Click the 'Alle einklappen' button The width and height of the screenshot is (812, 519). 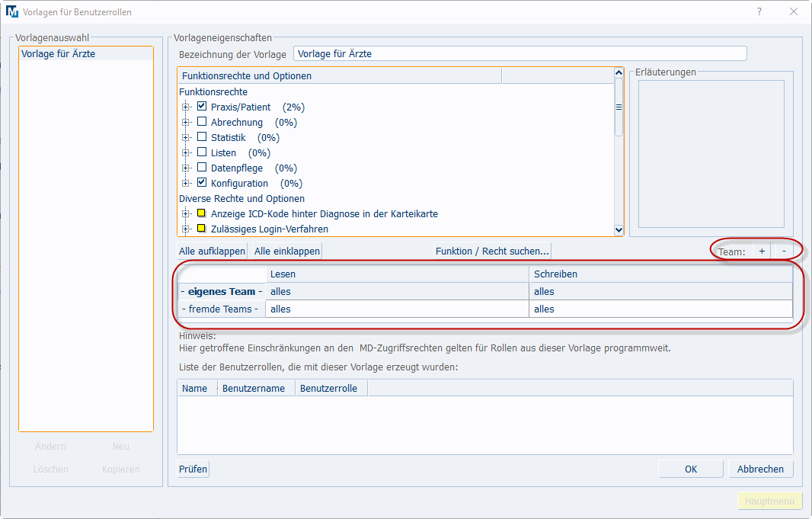[x=287, y=251]
